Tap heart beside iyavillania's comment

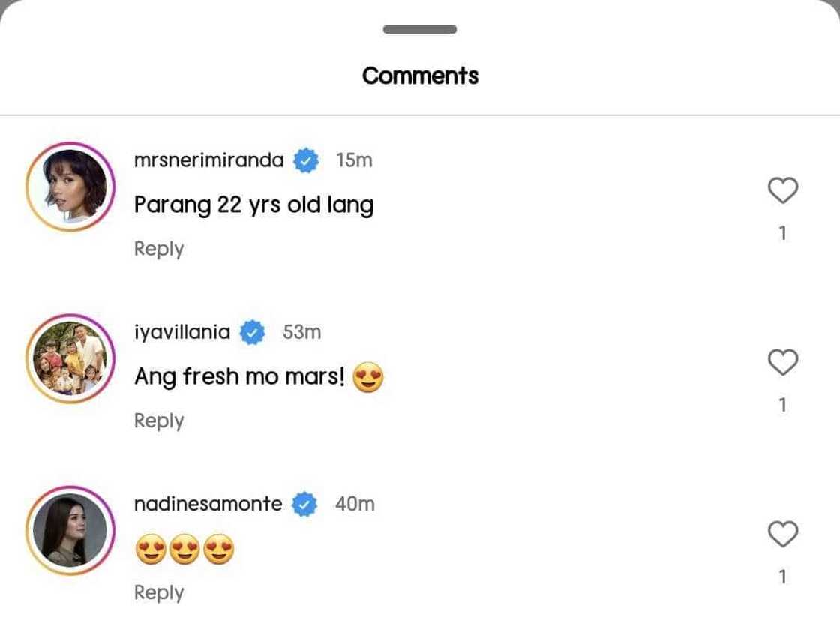(783, 363)
